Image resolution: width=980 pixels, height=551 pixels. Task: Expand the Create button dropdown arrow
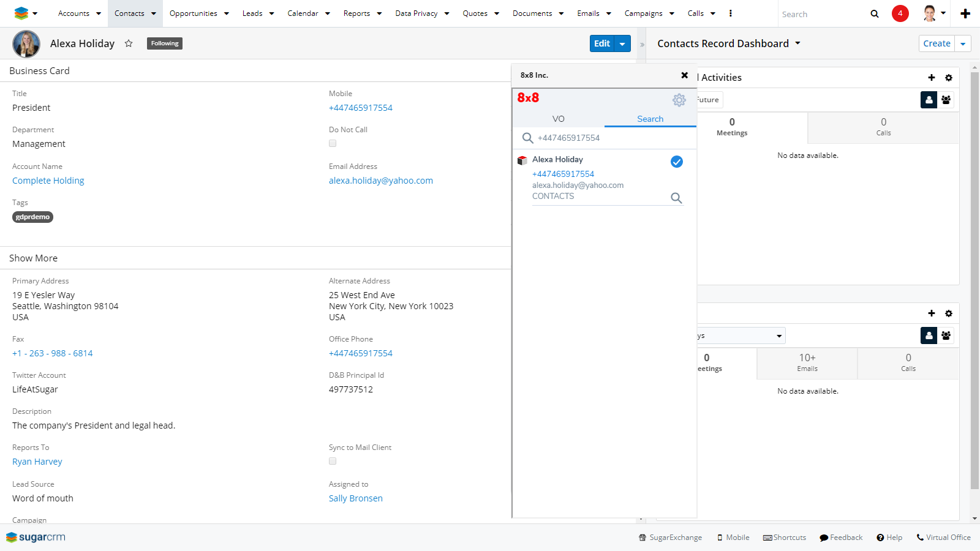pos(963,43)
